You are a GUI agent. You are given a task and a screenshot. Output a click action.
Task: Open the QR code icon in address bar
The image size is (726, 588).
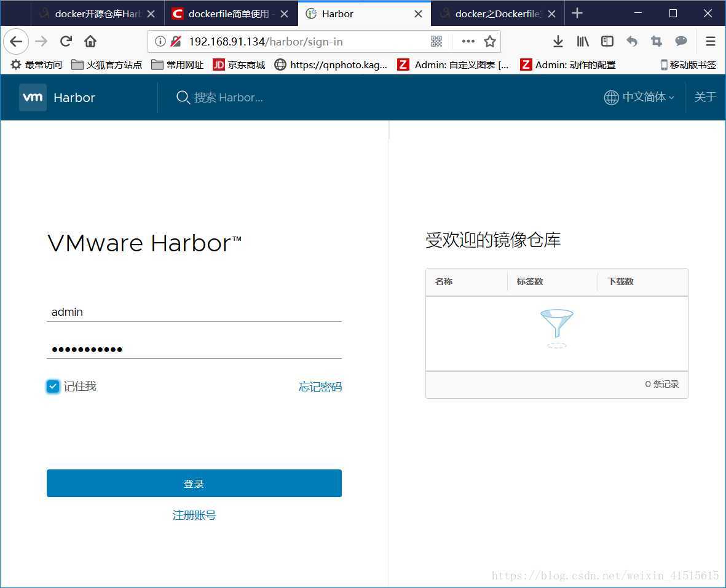point(436,42)
